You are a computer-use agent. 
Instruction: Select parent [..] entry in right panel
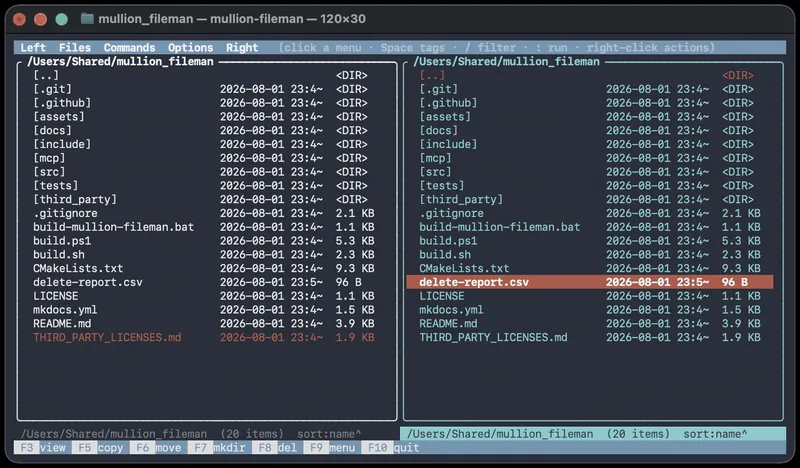590,75
